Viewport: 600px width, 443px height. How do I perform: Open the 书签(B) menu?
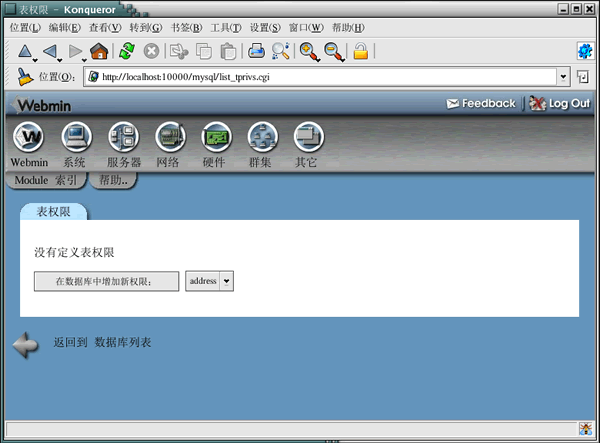tap(186, 28)
